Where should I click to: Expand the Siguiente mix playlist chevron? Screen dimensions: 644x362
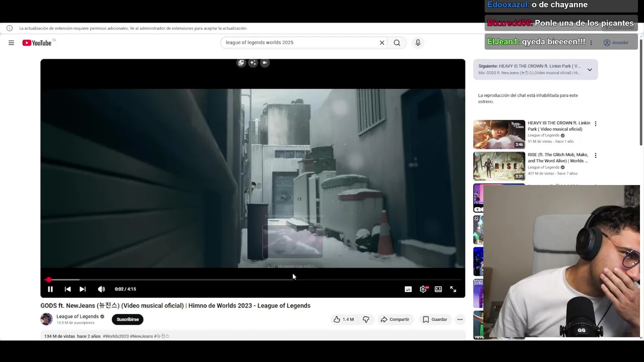590,69
